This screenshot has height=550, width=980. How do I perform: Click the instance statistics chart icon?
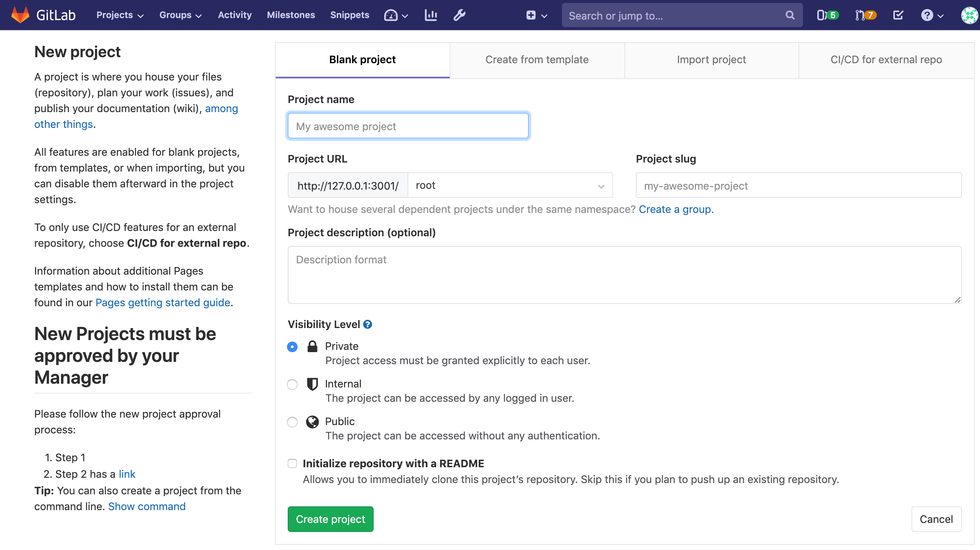(x=430, y=15)
